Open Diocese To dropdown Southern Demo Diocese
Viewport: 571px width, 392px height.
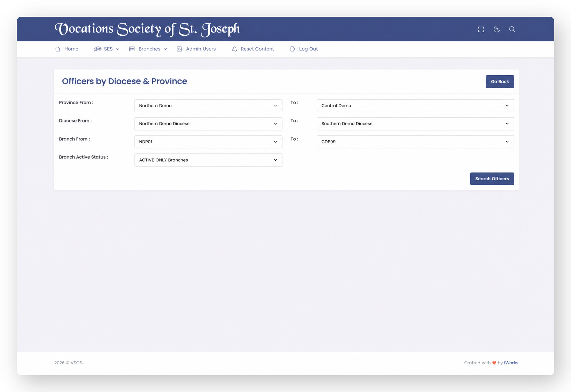point(415,124)
